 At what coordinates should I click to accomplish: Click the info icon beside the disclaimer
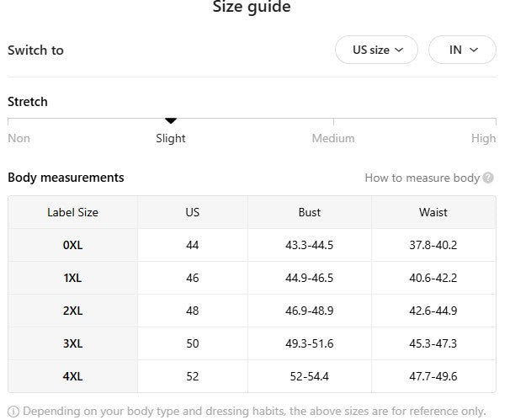tap(13, 412)
